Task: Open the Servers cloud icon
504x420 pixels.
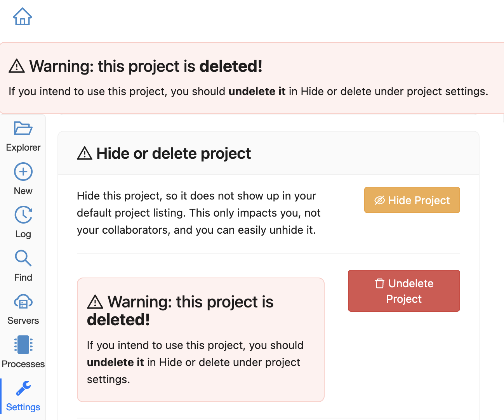Action: click(23, 302)
